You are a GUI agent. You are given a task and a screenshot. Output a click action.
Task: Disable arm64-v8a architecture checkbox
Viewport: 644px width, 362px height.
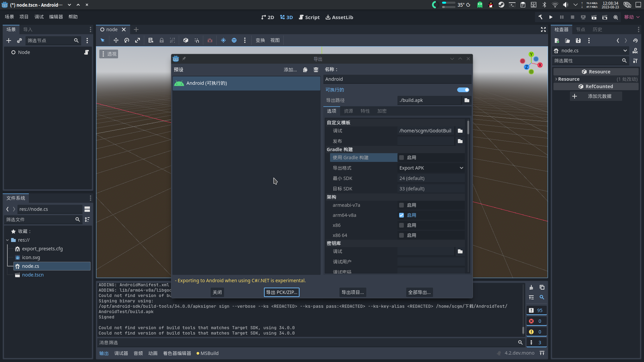[x=401, y=215]
